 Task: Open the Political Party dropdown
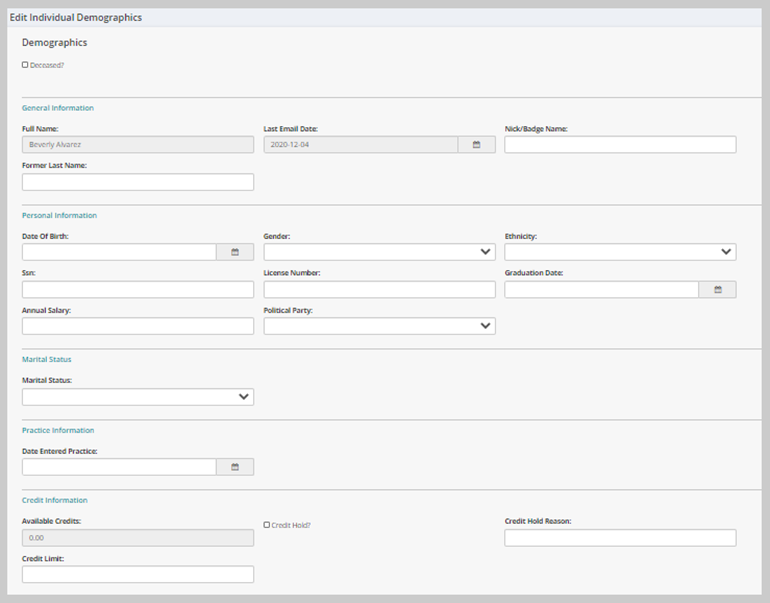click(380, 326)
